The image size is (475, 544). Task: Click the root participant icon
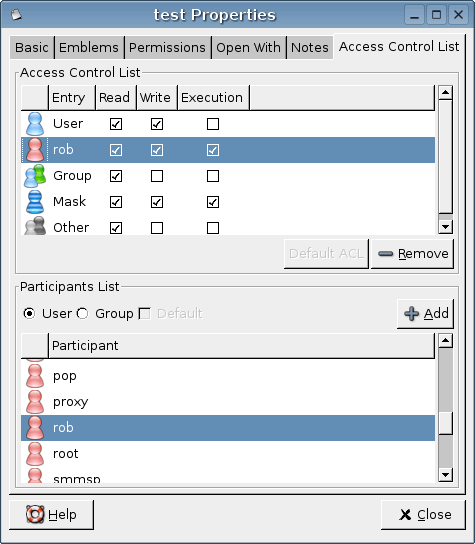35,454
